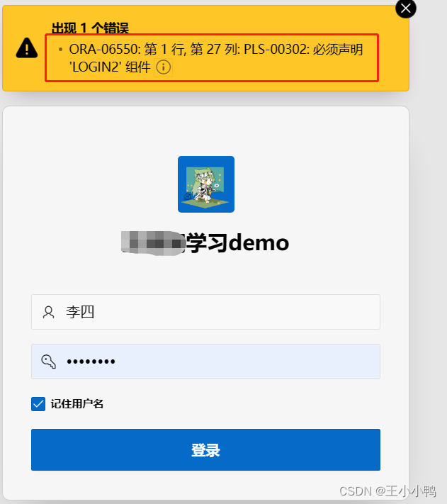
Task: Dismiss the error notification with X
Action: click(x=406, y=9)
